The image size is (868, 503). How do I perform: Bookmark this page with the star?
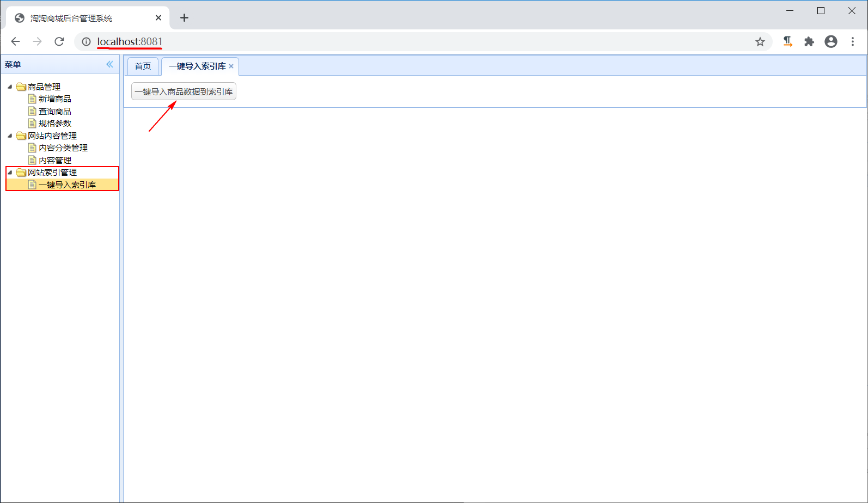(760, 41)
